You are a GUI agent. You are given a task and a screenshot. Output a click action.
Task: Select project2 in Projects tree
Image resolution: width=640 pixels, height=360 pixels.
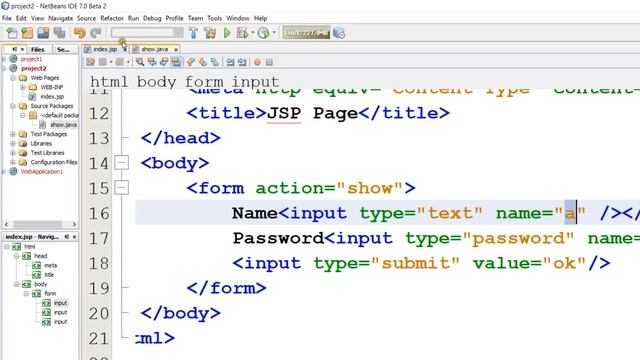coord(33,68)
